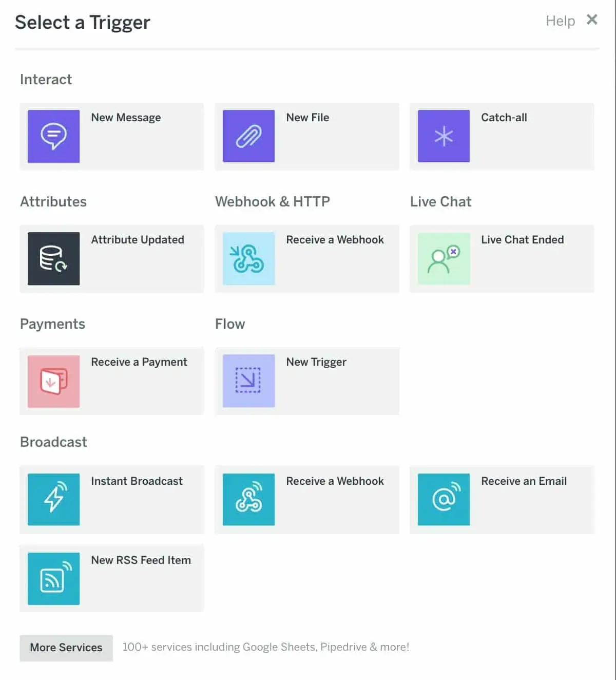
Task: Click the Broadcast webhook icon
Action: pos(248,499)
